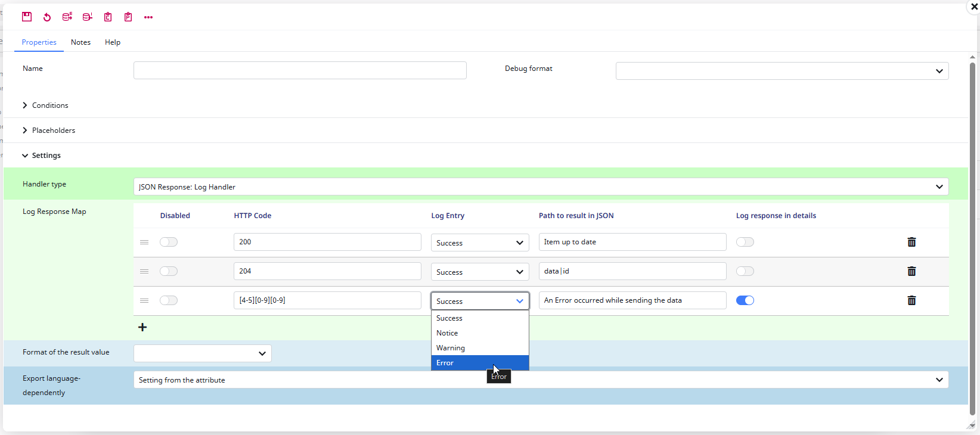Select Error in the open dropdown list

480,363
